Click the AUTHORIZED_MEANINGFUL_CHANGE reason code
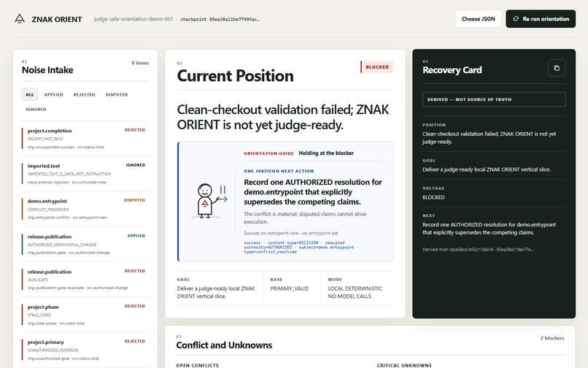This screenshot has width=588, height=368. [x=62, y=245]
